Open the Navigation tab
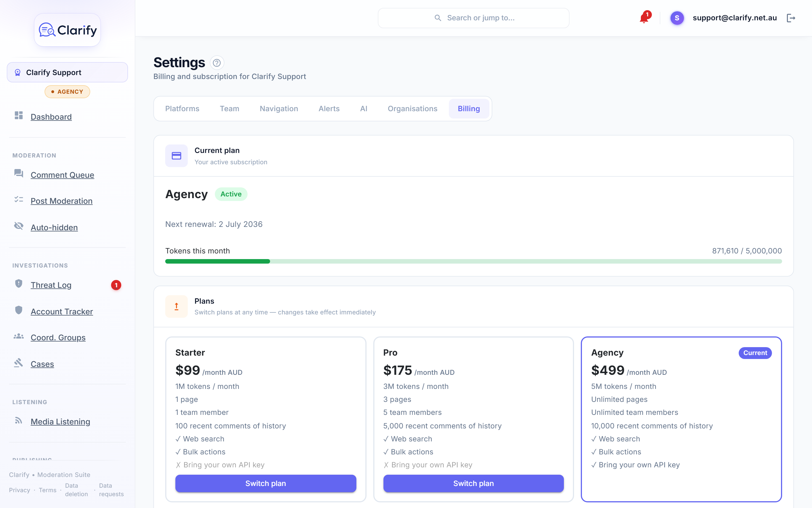The height and width of the screenshot is (508, 812). click(279, 109)
